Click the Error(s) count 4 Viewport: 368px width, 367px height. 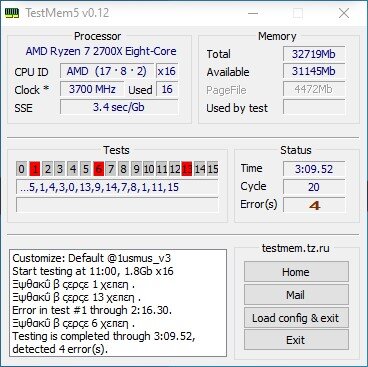point(314,205)
